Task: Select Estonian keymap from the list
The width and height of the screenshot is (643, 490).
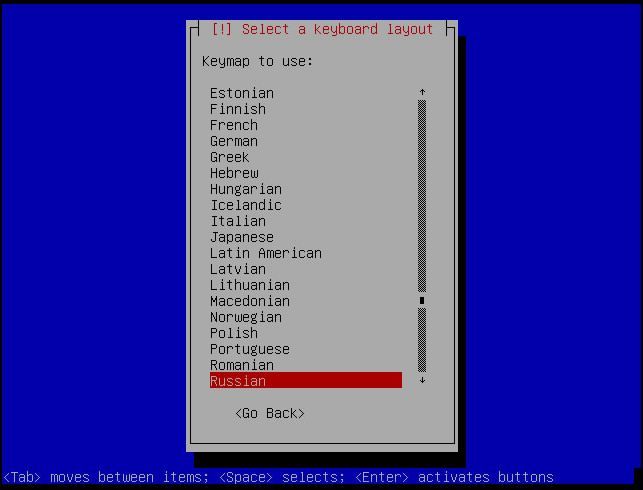Action: coord(241,93)
